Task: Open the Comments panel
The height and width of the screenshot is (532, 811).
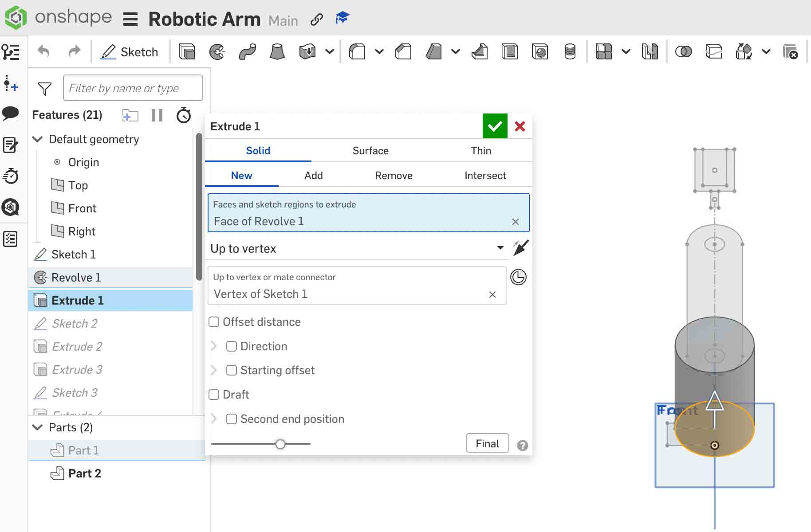Action: pos(11,114)
